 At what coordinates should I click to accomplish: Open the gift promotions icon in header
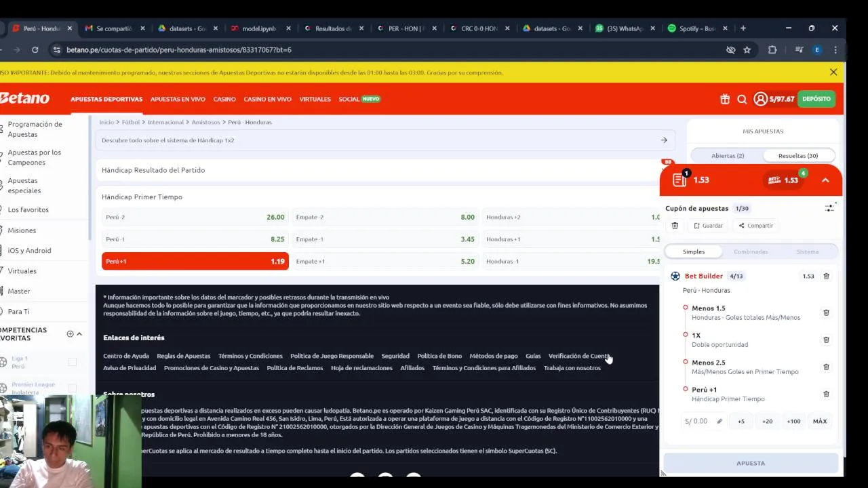click(725, 99)
